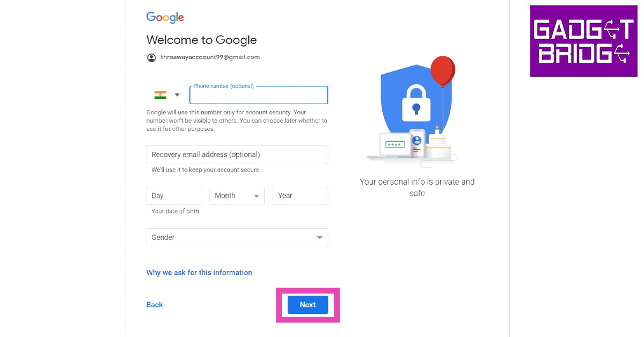Select the Day input field
This screenshot has width=644, height=337.
point(173,196)
